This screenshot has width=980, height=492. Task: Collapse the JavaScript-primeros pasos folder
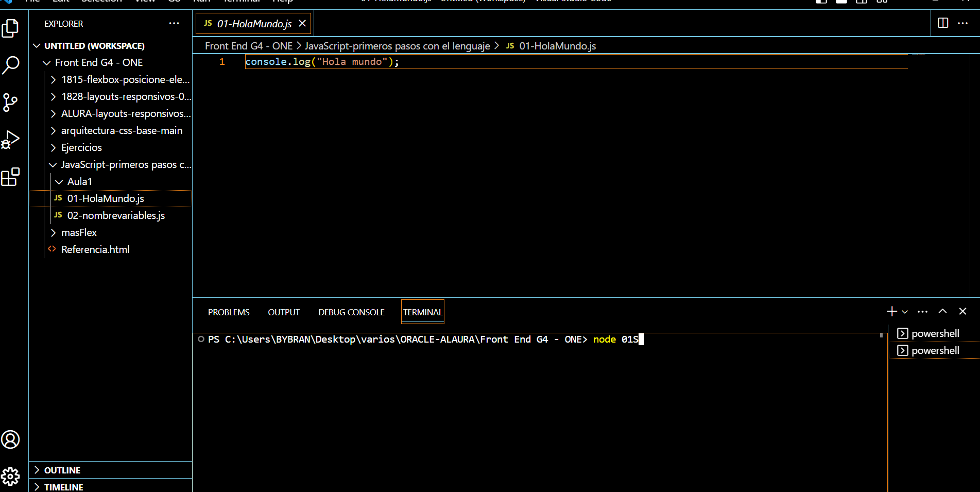point(53,165)
